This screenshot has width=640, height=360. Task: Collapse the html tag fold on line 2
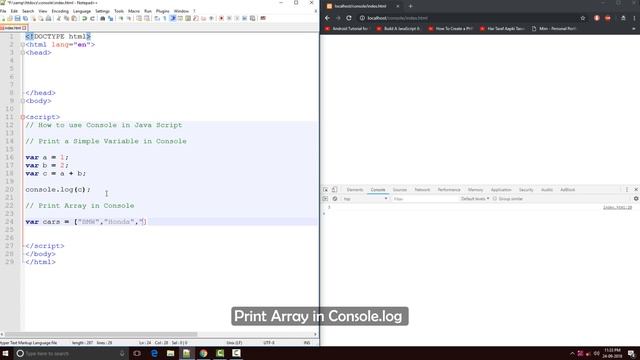23,44
